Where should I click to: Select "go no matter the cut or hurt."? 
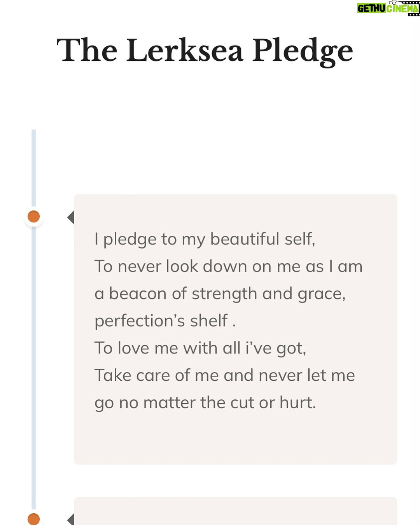[205, 403]
